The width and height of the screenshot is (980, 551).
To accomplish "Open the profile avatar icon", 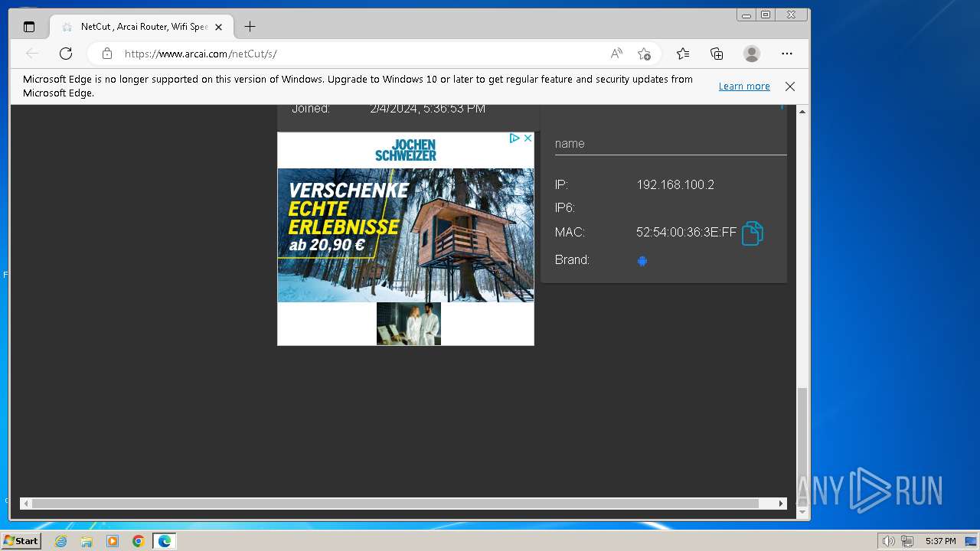I will (x=752, y=54).
